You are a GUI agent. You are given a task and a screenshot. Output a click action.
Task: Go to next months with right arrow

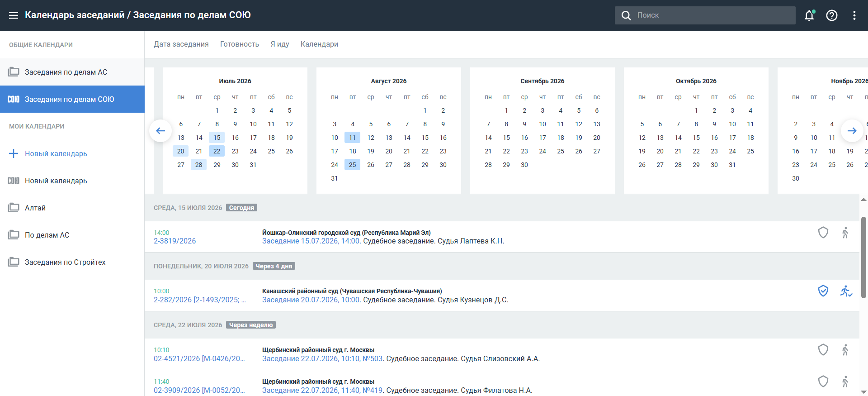[x=852, y=131]
